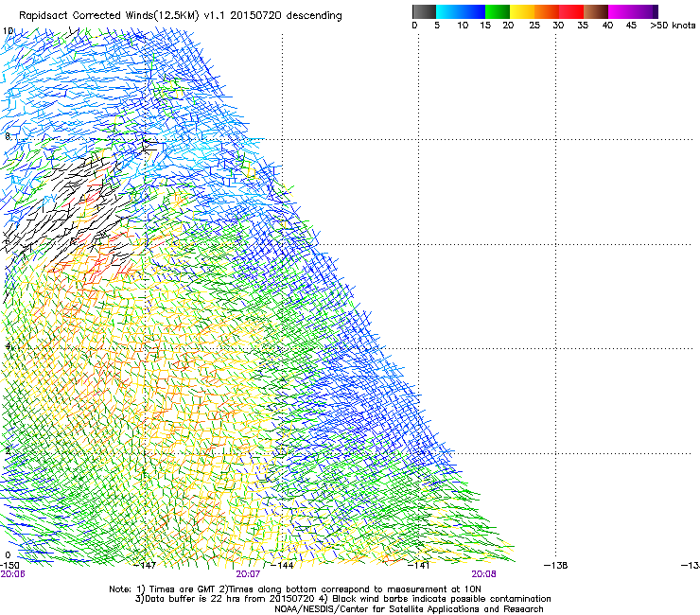Click the legend value '40'

click(607, 26)
